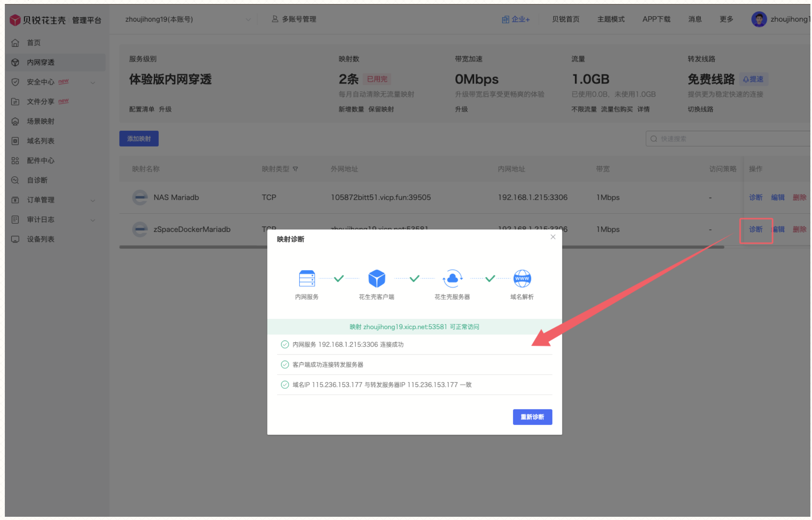Click the 重新诊断 button
This screenshot has width=812, height=520.
(532, 417)
